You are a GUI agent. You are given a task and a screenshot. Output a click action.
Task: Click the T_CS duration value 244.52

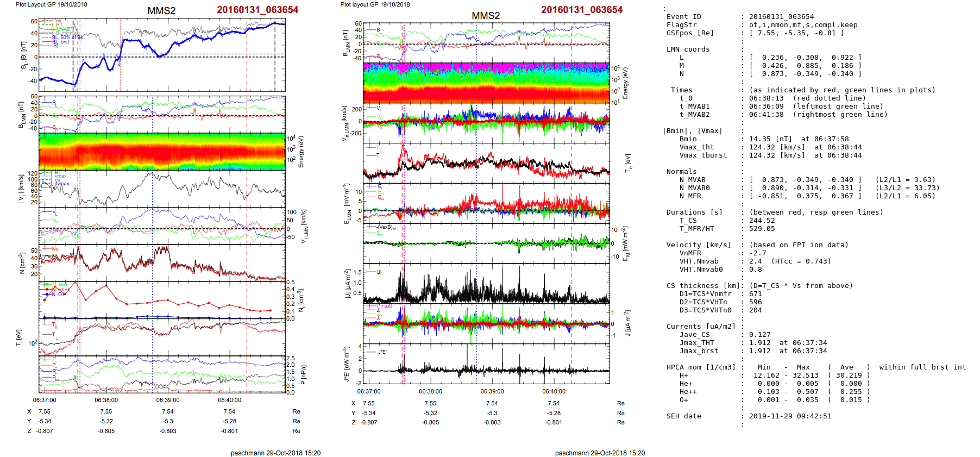point(762,221)
